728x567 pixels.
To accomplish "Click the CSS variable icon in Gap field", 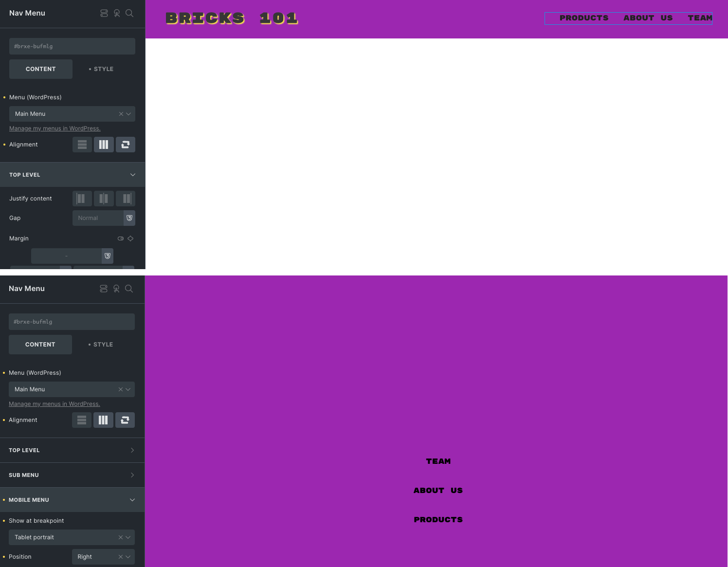I will 129,218.
